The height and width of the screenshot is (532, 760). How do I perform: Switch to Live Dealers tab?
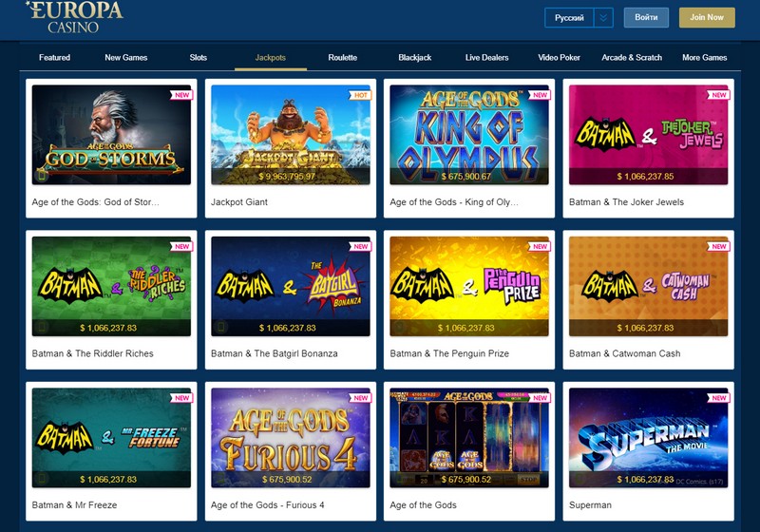coord(487,57)
